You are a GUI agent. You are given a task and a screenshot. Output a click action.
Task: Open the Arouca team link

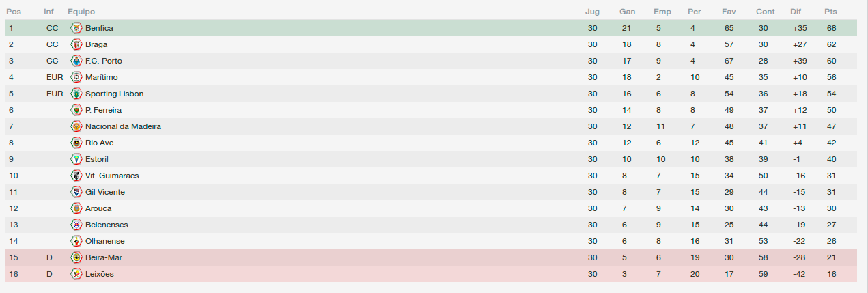click(98, 208)
